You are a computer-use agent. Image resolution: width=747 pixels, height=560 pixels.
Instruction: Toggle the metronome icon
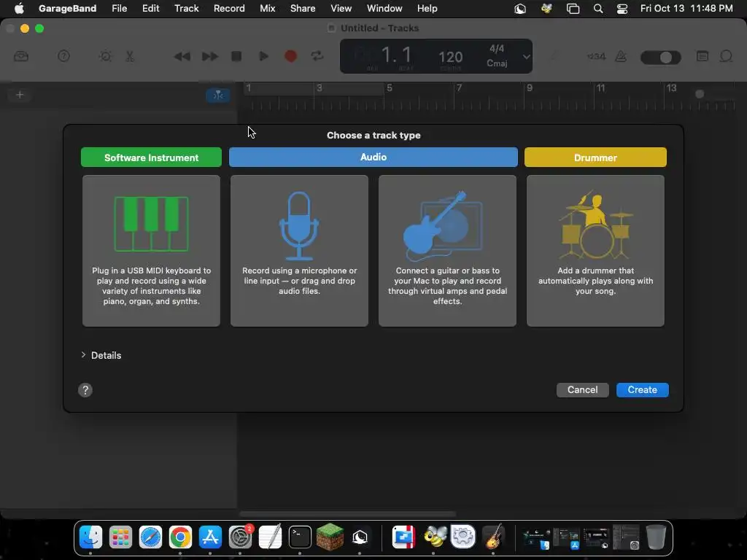621,56
